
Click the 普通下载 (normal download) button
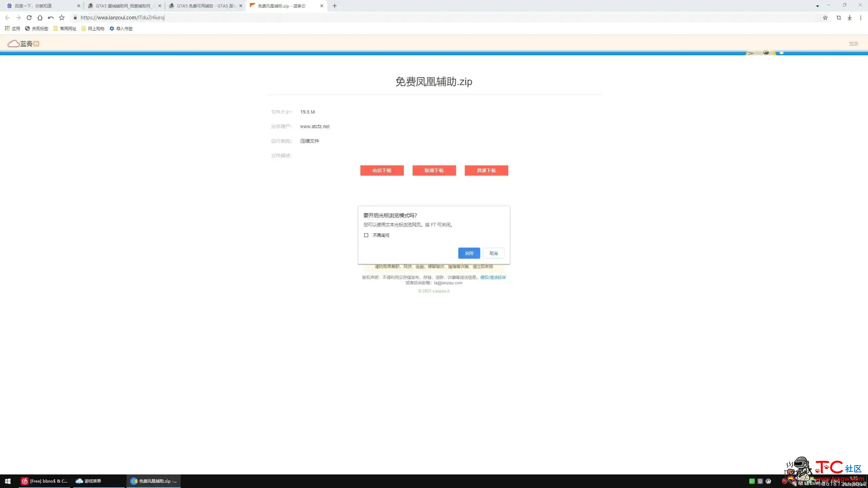(x=486, y=170)
